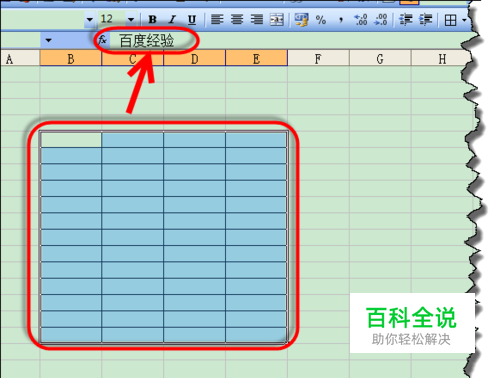Click formula bar text 百度经验

(x=147, y=41)
